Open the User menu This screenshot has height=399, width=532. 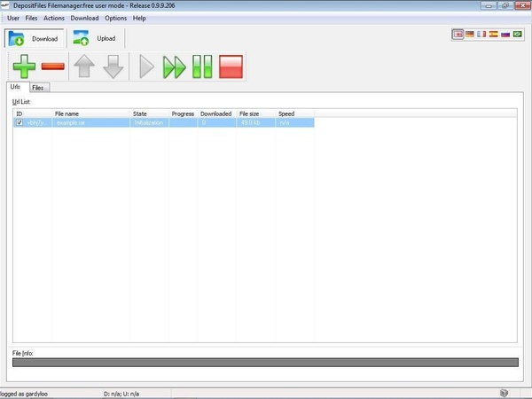click(x=13, y=19)
